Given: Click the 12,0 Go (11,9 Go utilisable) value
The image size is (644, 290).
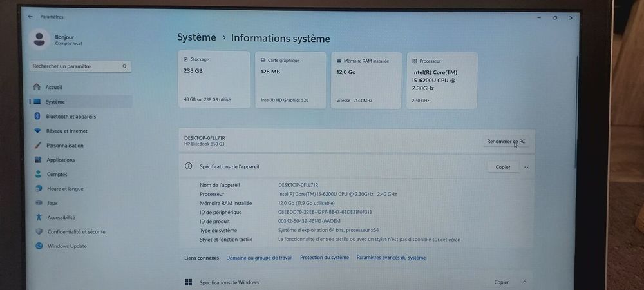Looking at the screenshot, I should 307,203.
